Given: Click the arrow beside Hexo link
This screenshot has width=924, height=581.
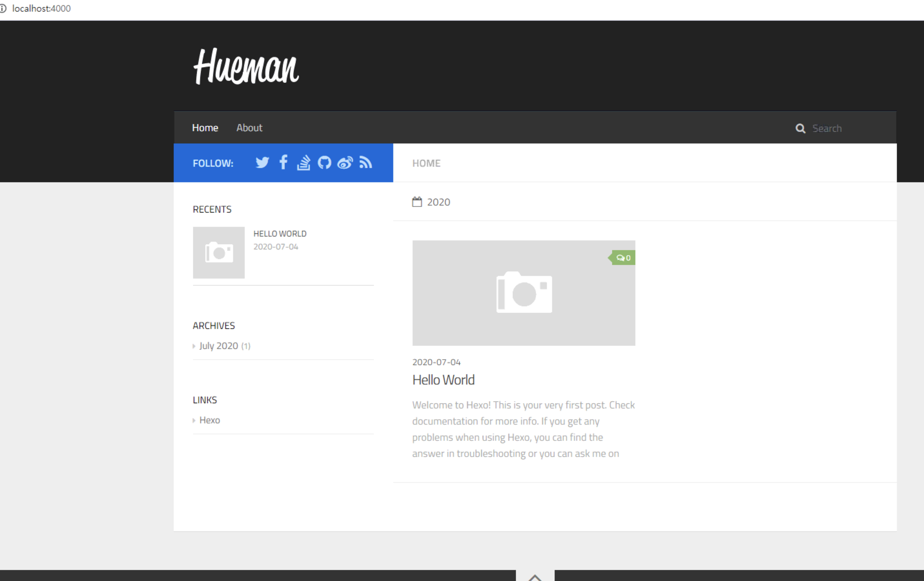Looking at the screenshot, I should pyautogui.click(x=194, y=420).
